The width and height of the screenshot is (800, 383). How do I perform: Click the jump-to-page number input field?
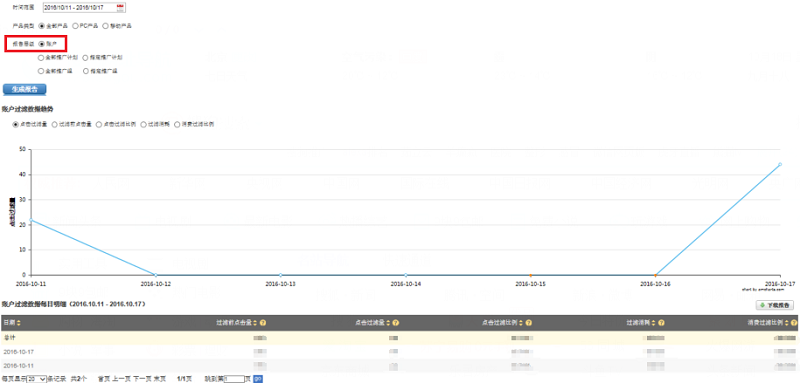(234, 379)
